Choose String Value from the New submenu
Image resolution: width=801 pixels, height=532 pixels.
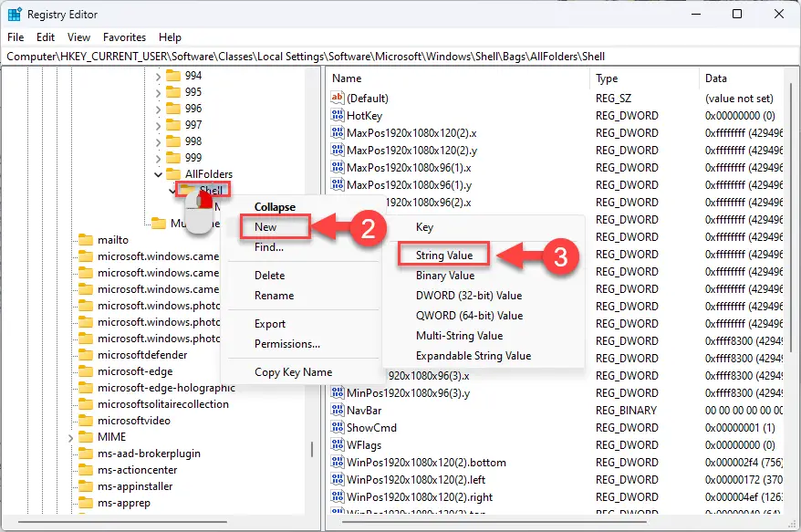click(x=444, y=255)
